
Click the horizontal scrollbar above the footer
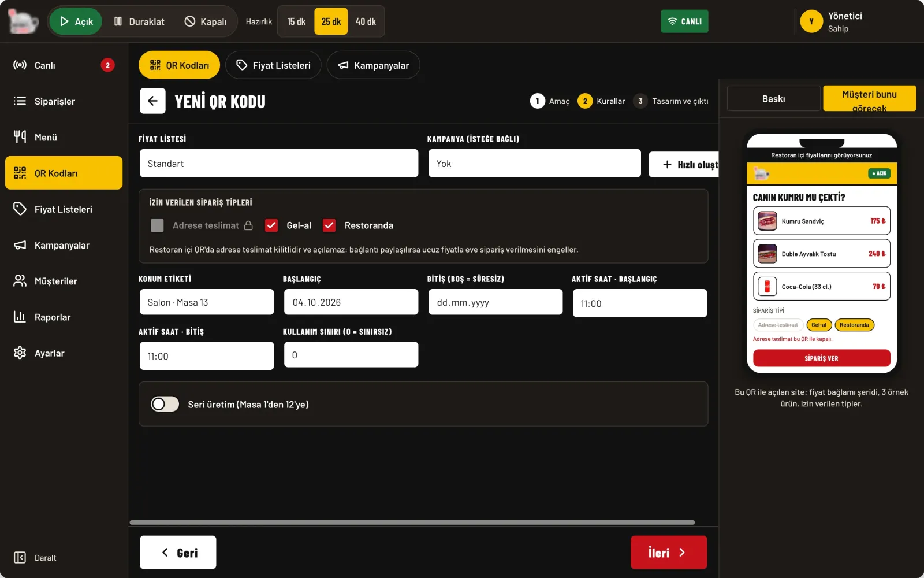(412, 523)
